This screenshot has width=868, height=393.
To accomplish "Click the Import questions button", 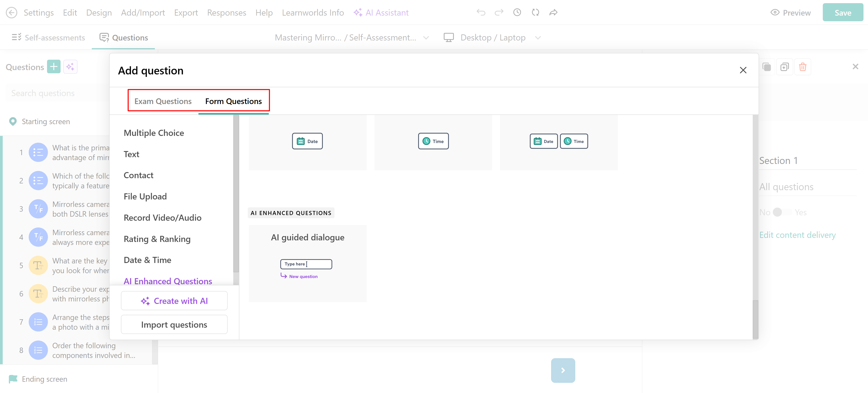I will (x=174, y=324).
